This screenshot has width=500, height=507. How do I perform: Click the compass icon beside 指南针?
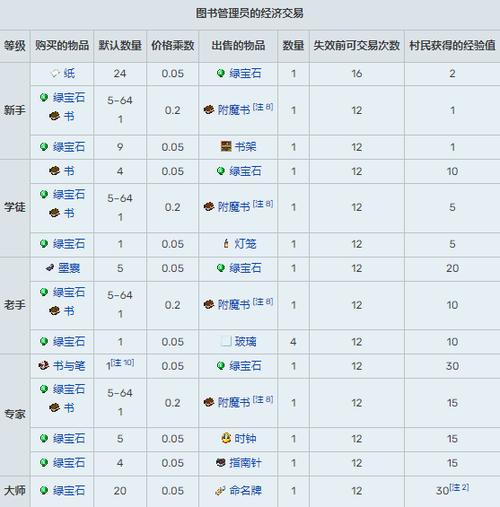(221, 462)
